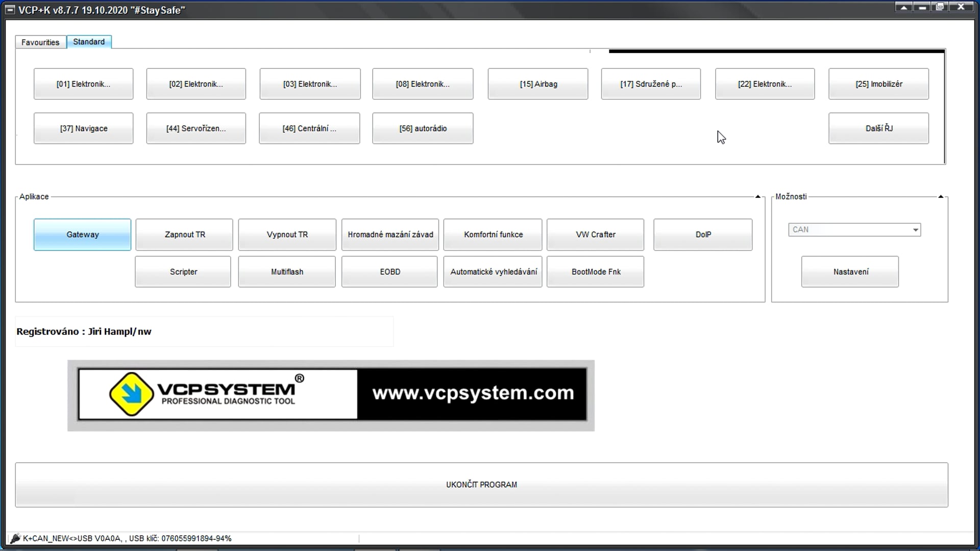The width and height of the screenshot is (980, 551).
Task: Open the [01] Elektronik control unit
Action: (83, 84)
